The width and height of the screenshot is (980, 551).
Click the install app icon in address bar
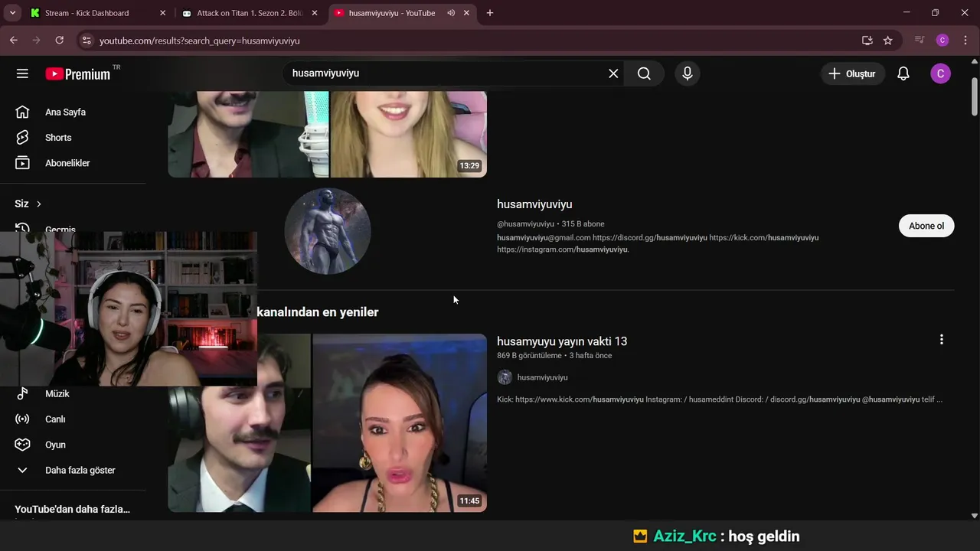coord(867,41)
